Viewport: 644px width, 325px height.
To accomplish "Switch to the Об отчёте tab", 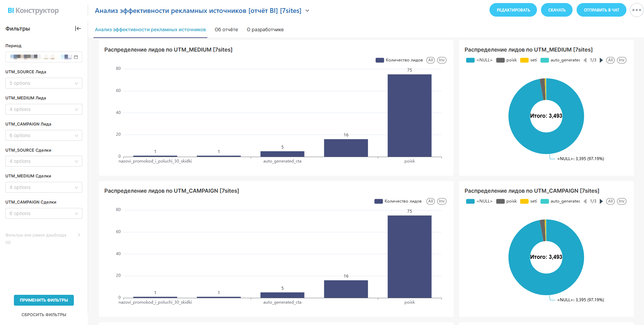I will tap(226, 30).
